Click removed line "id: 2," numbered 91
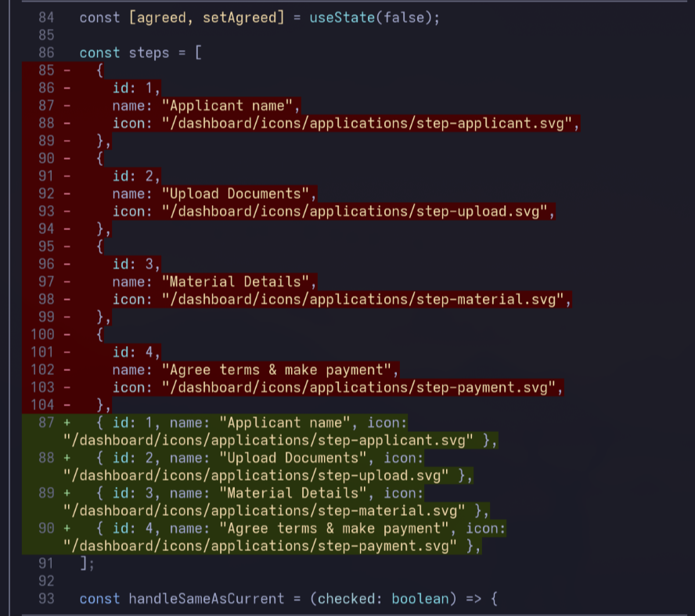The height and width of the screenshot is (616, 695). pos(136,176)
